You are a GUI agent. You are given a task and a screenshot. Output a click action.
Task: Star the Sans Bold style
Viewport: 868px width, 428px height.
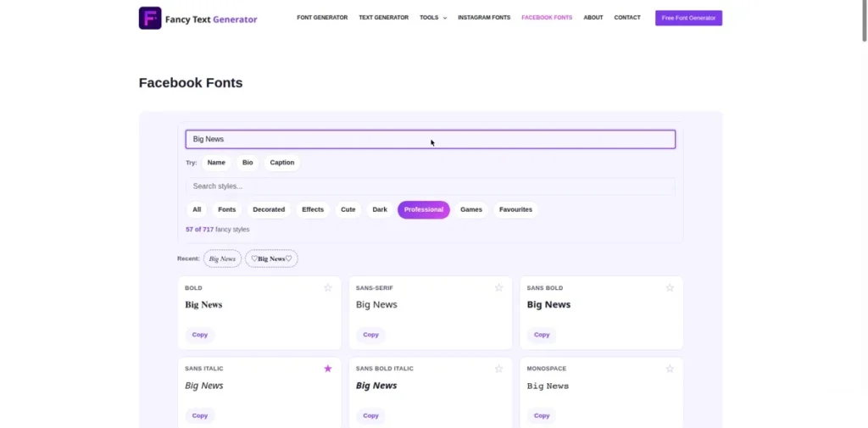click(x=670, y=288)
